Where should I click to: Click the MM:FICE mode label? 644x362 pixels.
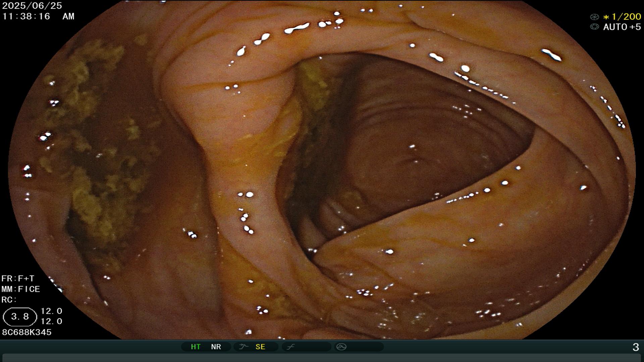tap(21, 289)
